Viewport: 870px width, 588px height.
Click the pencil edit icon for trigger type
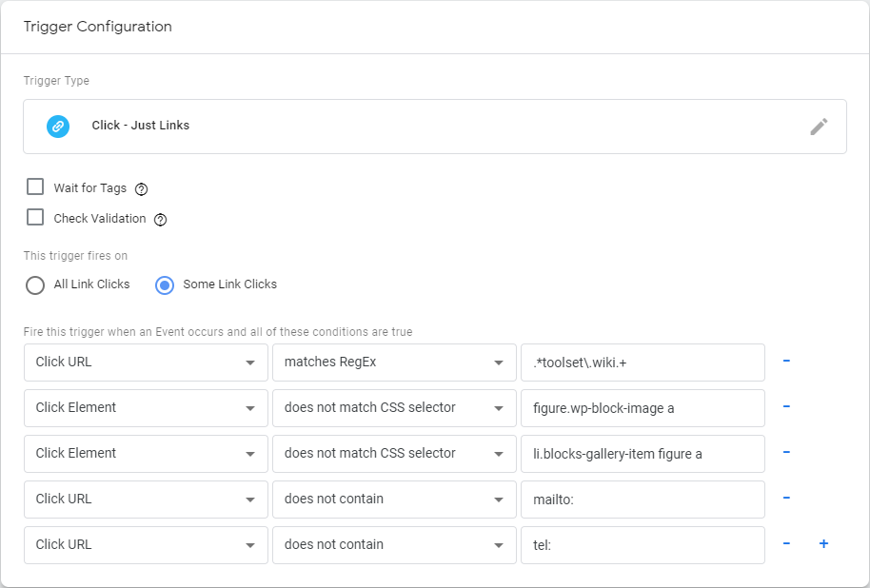(x=819, y=127)
